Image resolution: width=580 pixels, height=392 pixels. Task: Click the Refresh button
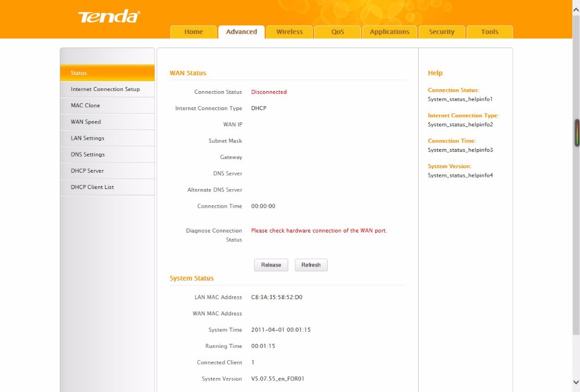click(311, 265)
